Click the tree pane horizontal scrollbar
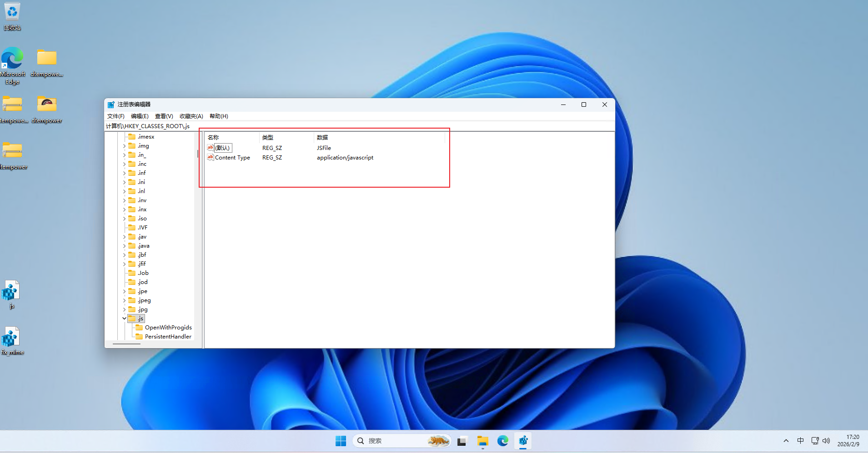Image resolution: width=868 pixels, height=453 pixels. [x=127, y=344]
